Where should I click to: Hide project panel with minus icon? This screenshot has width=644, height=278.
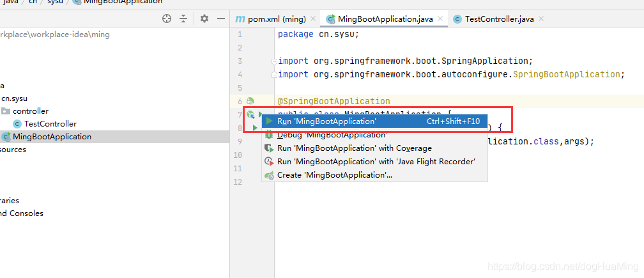(221, 19)
